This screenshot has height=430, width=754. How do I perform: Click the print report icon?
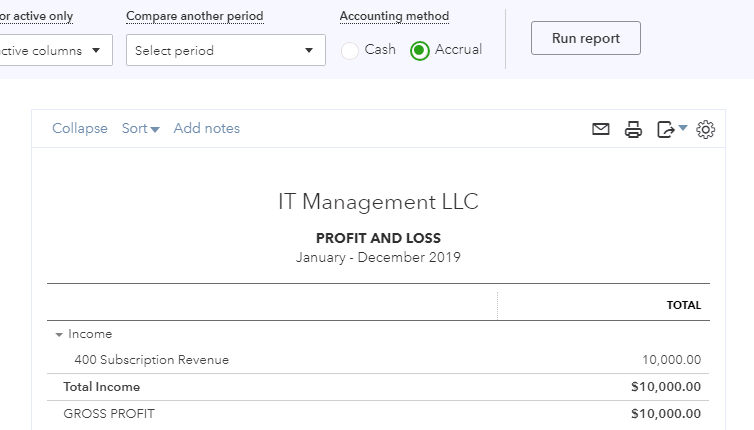point(633,129)
